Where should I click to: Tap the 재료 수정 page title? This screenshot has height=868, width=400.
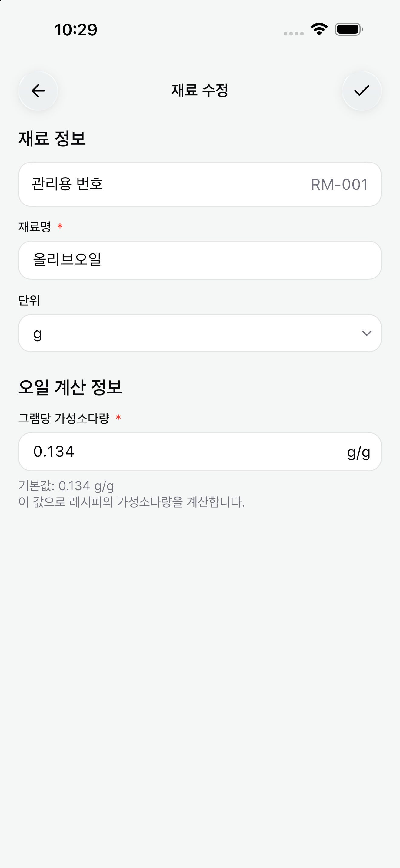point(200,90)
